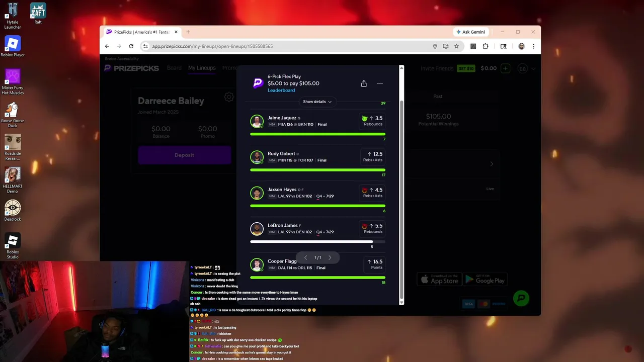The image size is (644, 362).
Task: Click the install app icon in address bar
Action: coord(446,46)
